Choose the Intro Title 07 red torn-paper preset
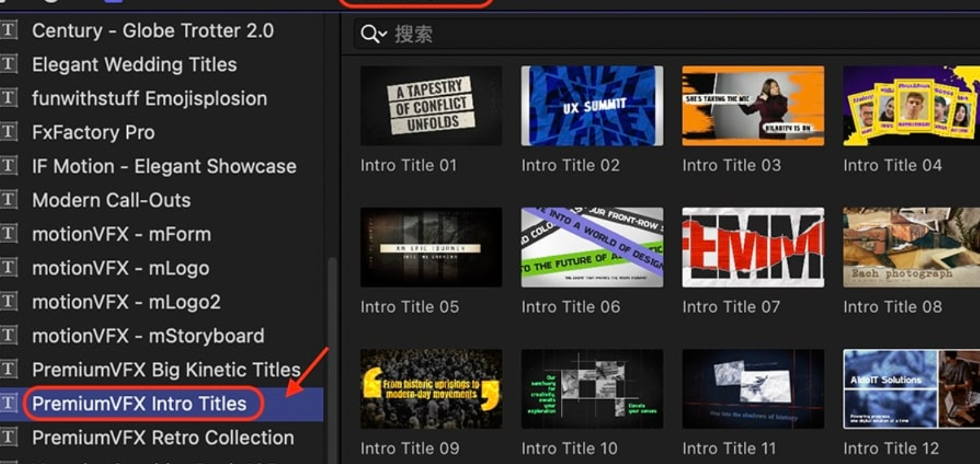The width and height of the screenshot is (980, 464). (753, 247)
